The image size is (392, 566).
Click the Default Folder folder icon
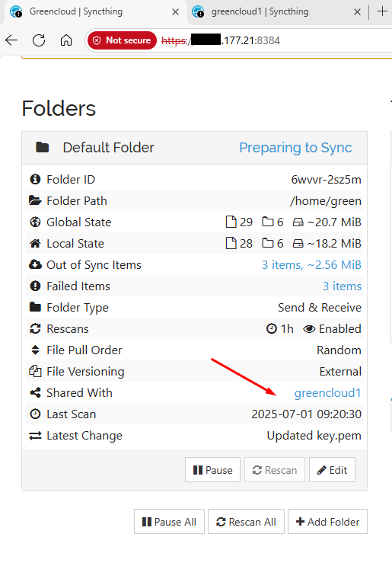[x=42, y=147]
